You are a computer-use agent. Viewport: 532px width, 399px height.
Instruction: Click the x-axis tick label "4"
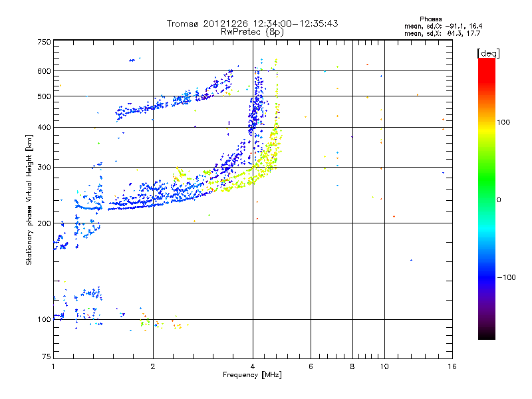point(253,366)
